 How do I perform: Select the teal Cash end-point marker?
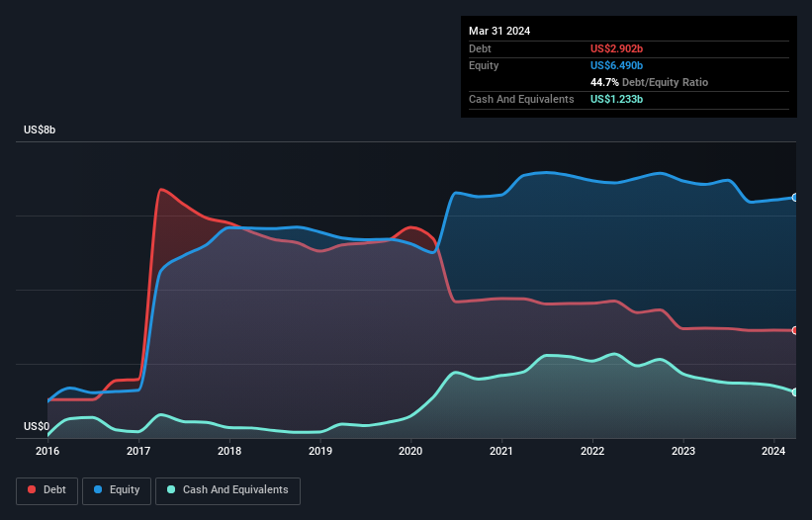[x=795, y=392]
